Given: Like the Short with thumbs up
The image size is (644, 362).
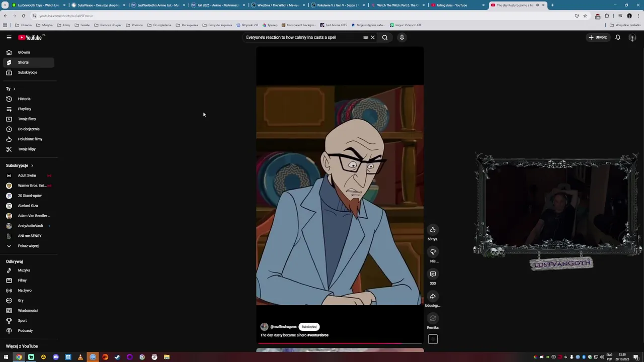Looking at the screenshot, I should coord(433,230).
